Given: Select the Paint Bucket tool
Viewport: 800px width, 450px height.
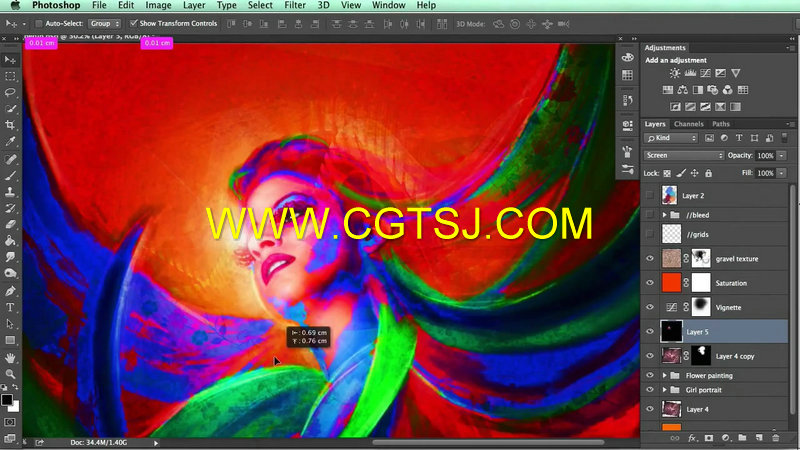Looking at the screenshot, I should click(x=10, y=241).
